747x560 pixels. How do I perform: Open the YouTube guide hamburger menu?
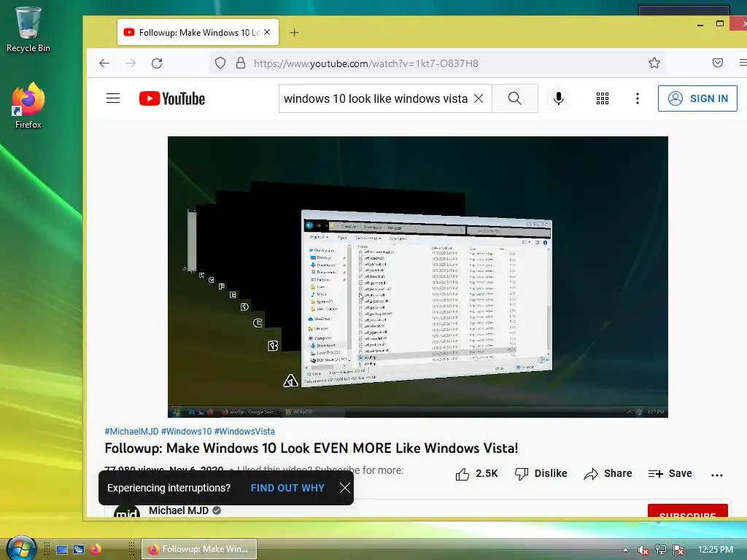(x=113, y=98)
